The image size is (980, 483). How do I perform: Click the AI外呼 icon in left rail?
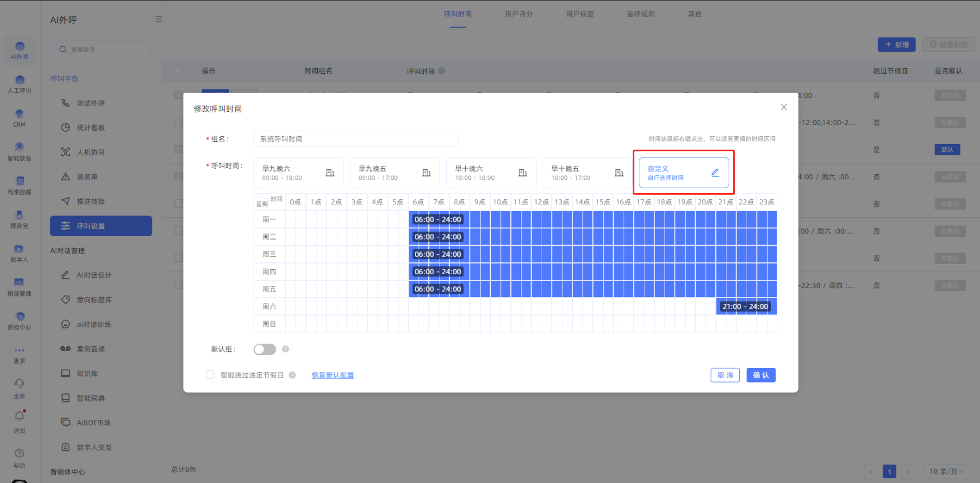tap(20, 47)
